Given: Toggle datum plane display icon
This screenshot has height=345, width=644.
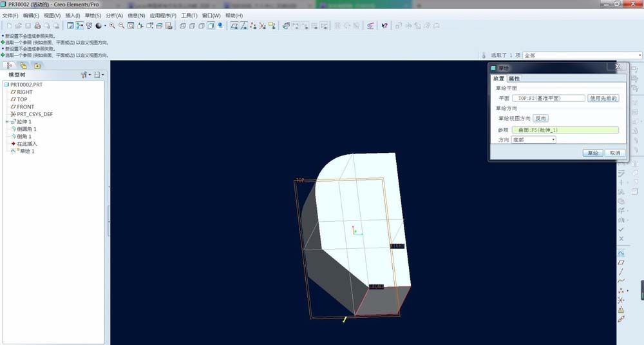Looking at the screenshot, I should (x=234, y=26).
